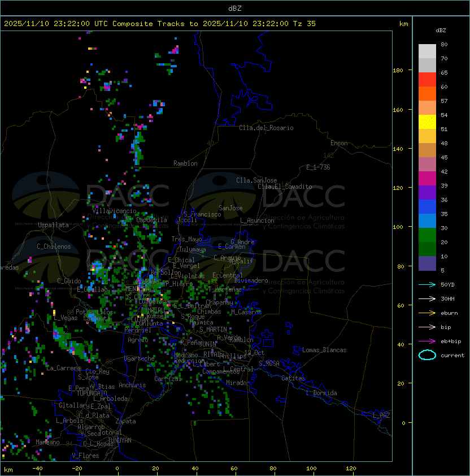This screenshot has width=470, height=476.
Task: Click the Manzano map label
Action: click(47, 442)
